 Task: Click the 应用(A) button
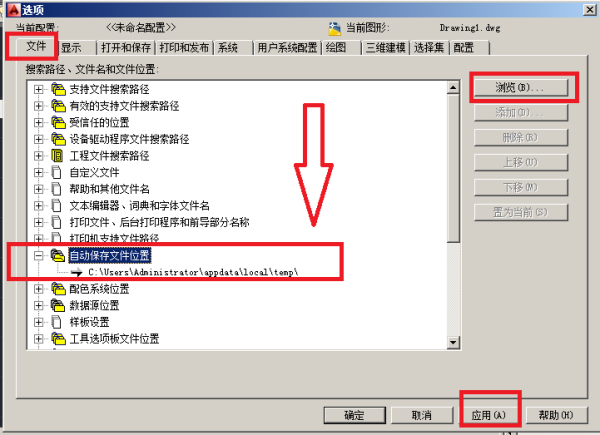tap(489, 415)
